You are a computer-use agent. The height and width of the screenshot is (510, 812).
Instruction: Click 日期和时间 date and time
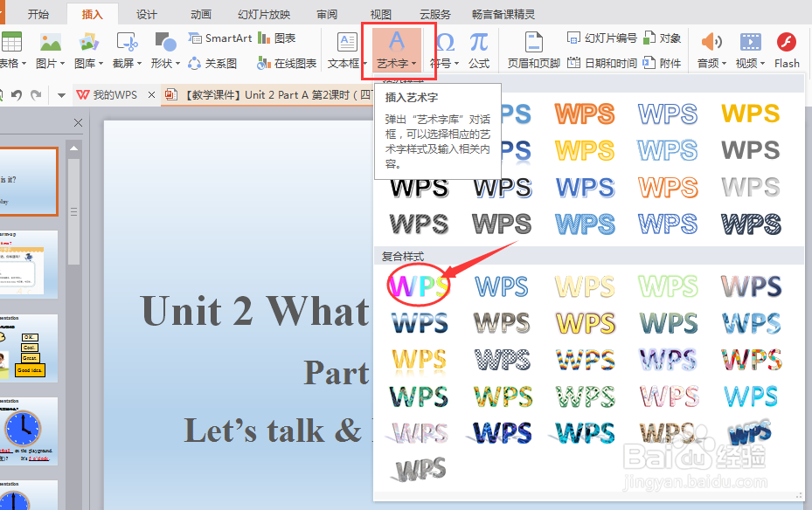click(x=601, y=63)
